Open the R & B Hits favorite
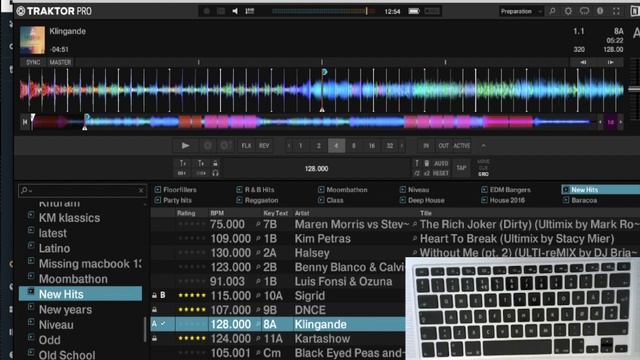 255,189
